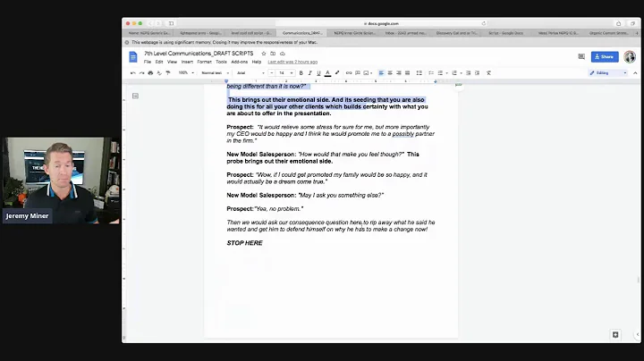The image size is (644, 361).
Task: Open the Tools menu
Action: pyautogui.click(x=221, y=62)
